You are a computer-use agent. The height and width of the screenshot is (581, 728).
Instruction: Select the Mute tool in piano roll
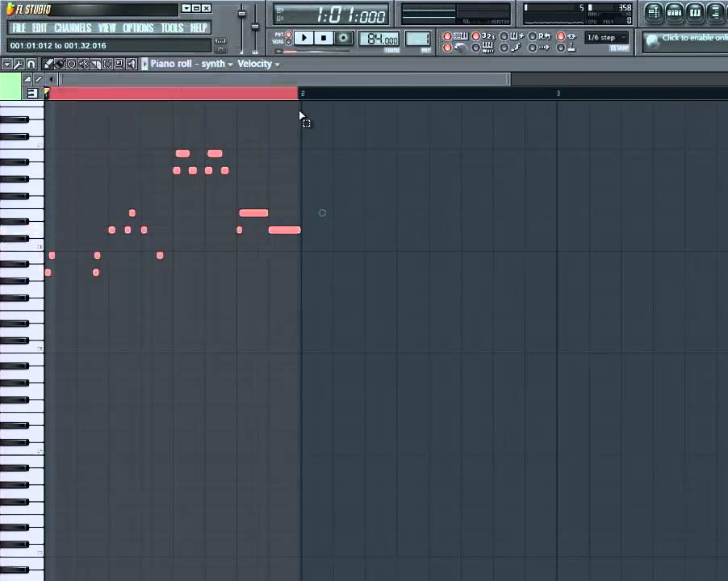(83, 64)
